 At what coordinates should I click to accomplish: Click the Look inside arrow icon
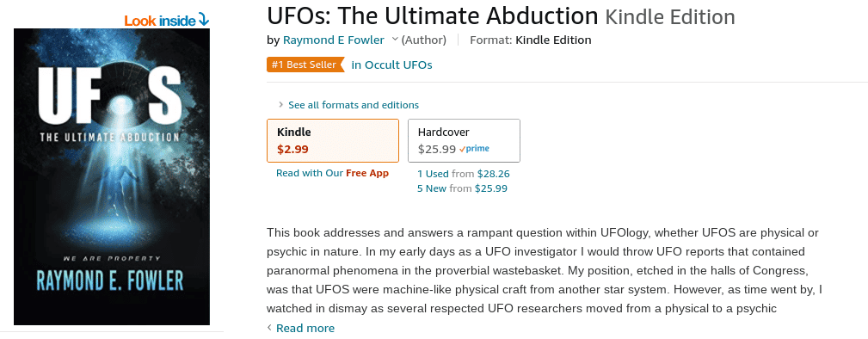coord(204,21)
